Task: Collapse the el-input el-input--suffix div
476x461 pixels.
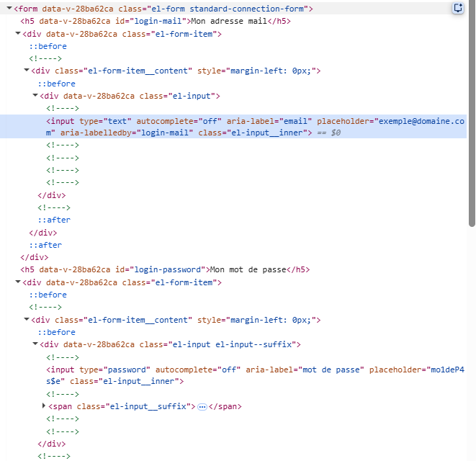Action: [x=35, y=345]
